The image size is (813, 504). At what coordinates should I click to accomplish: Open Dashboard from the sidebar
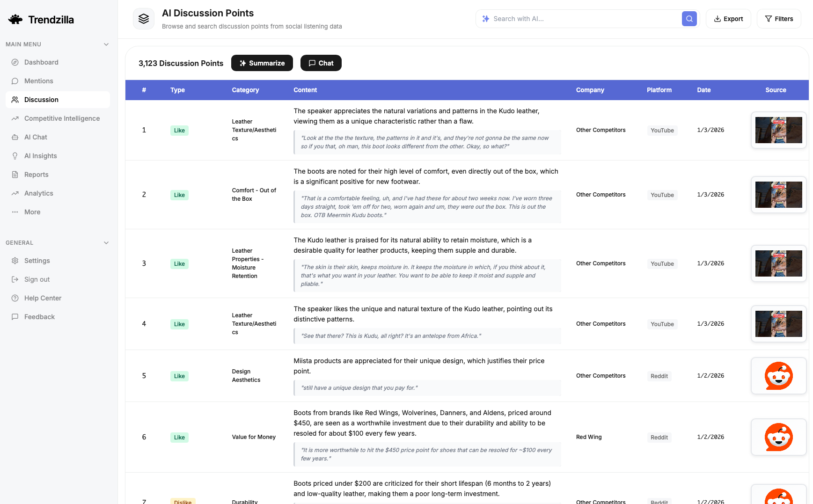[41, 62]
